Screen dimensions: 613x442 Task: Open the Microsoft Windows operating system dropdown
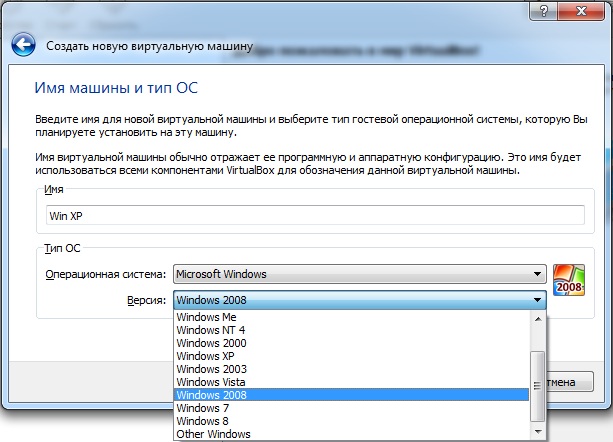pos(360,274)
